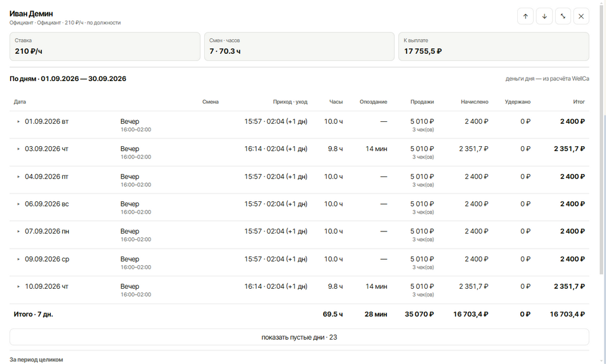This screenshot has height=364, width=606.
Task: Click the Ставка 210 ₽/ч card
Action: tap(105, 46)
